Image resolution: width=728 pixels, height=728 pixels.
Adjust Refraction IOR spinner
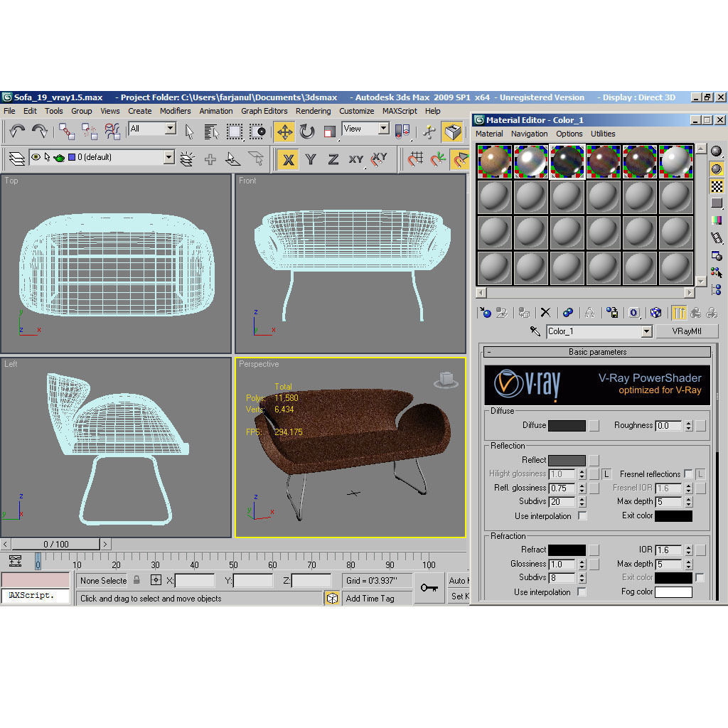688,550
